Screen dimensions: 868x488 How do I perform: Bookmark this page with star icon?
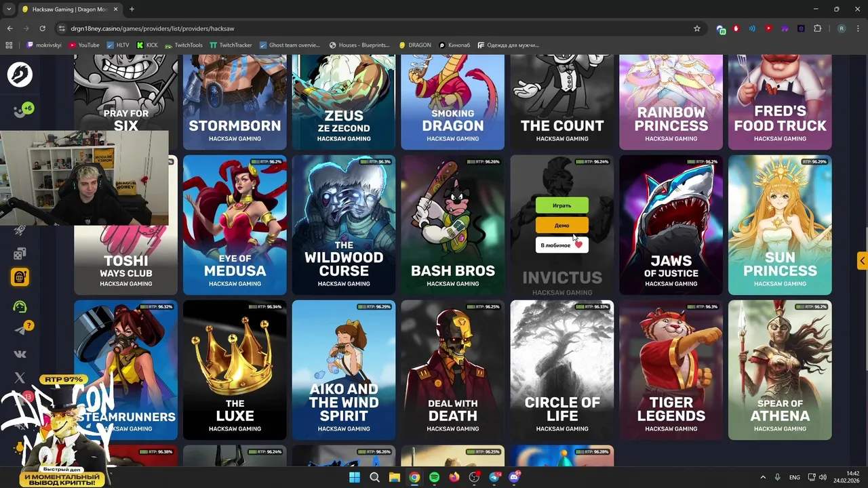pos(696,28)
